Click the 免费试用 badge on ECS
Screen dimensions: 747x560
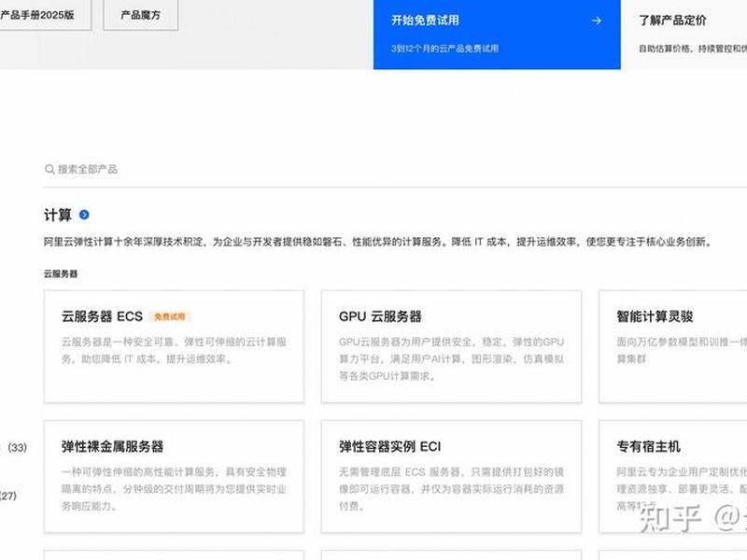(x=170, y=316)
